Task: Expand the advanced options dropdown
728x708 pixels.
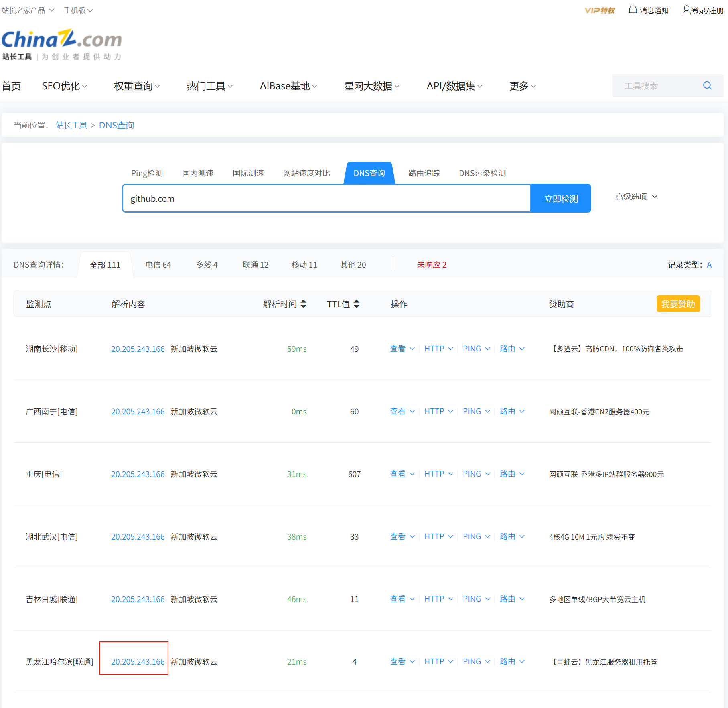Action: 637,197
